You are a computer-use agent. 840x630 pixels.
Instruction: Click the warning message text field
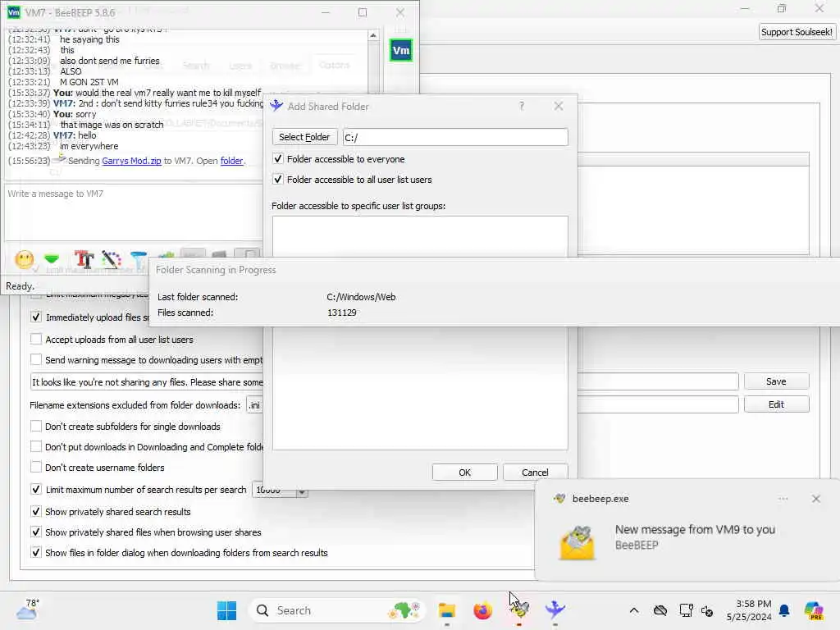[147, 382]
